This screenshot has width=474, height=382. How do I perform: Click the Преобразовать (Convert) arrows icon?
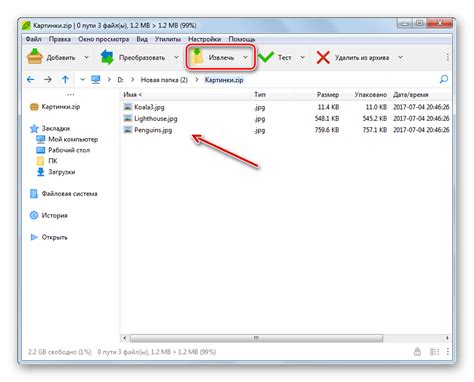click(x=107, y=57)
